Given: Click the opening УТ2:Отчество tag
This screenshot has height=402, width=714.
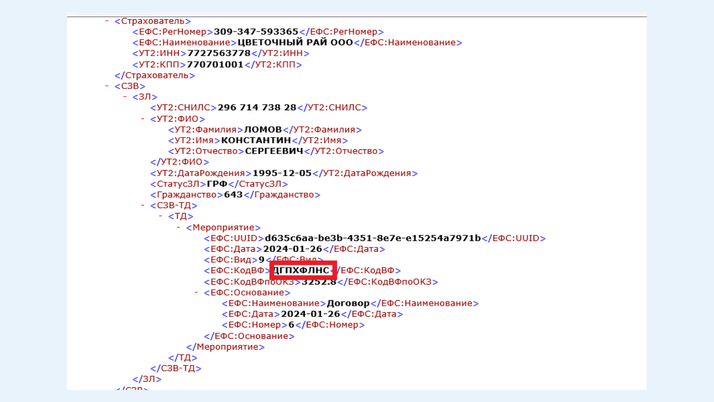Looking at the screenshot, I should pos(206,151).
